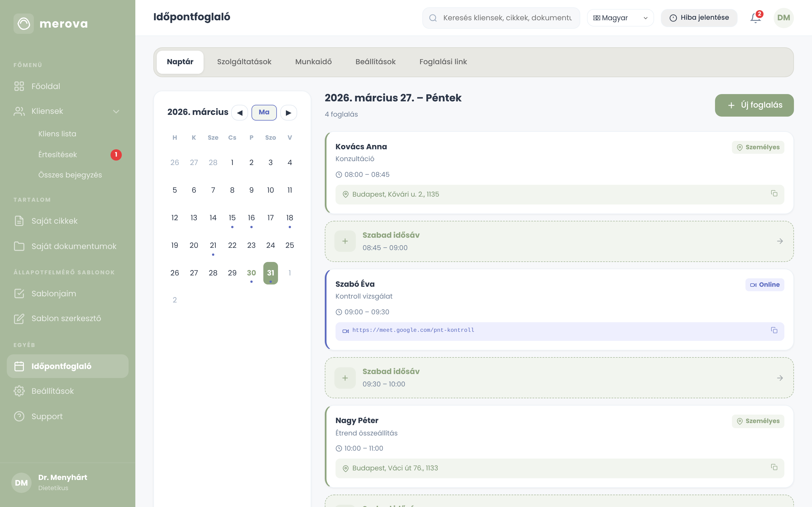
Task: Click the merova logo icon
Action: click(x=23, y=23)
